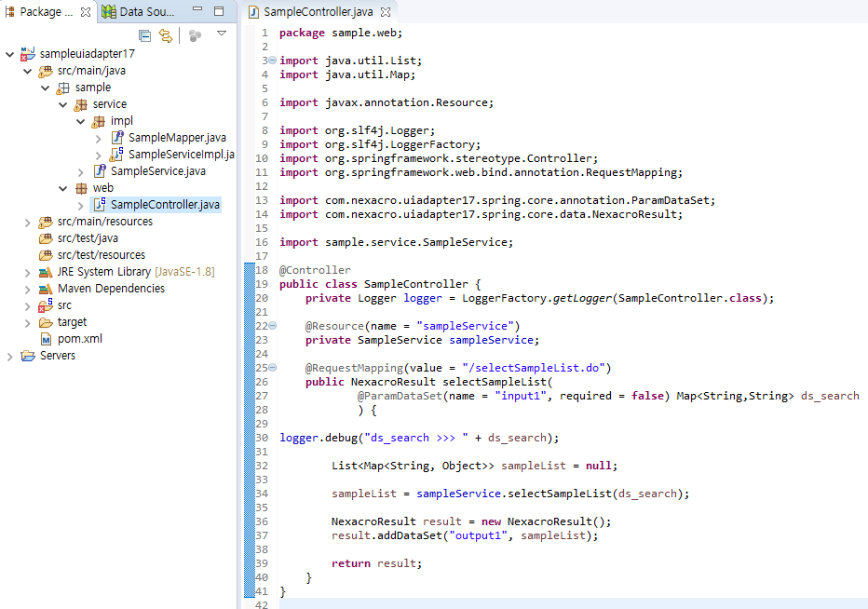Collapse the sampleuiadapter17 project node
868x609 pixels.
pos(10,54)
